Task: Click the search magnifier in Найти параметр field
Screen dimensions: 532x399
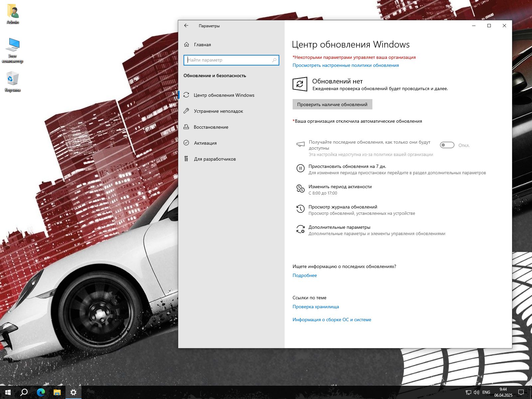Action: click(274, 60)
